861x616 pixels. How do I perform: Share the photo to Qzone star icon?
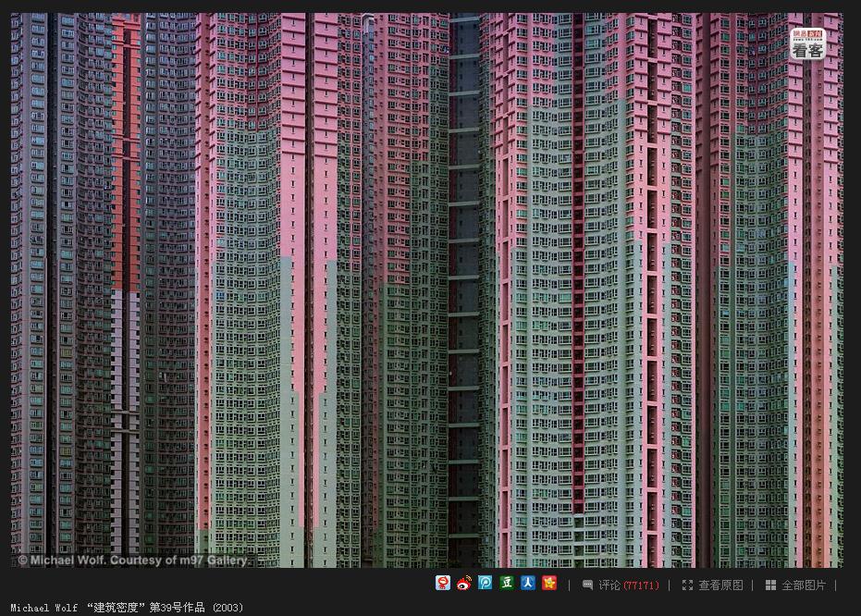549,583
